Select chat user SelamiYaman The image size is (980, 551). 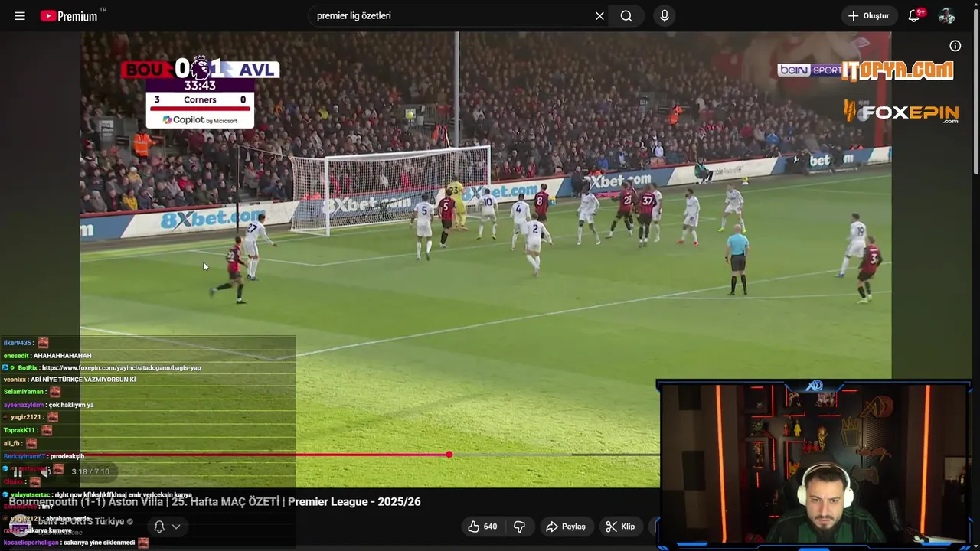pos(23,392)
